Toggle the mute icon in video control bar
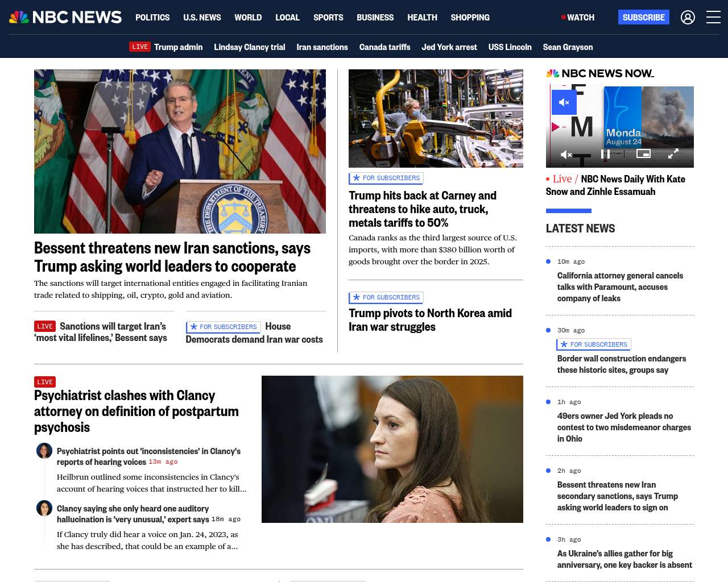 [566, 154]
